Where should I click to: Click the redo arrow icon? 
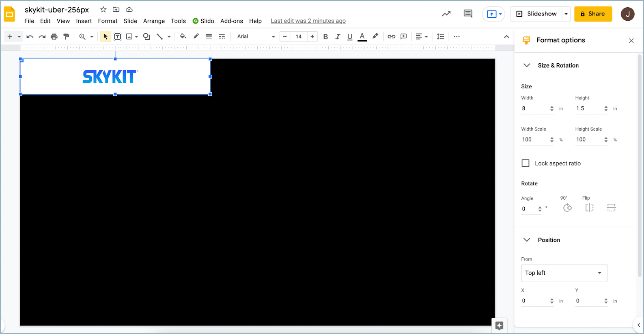click(x=42, y=37)
